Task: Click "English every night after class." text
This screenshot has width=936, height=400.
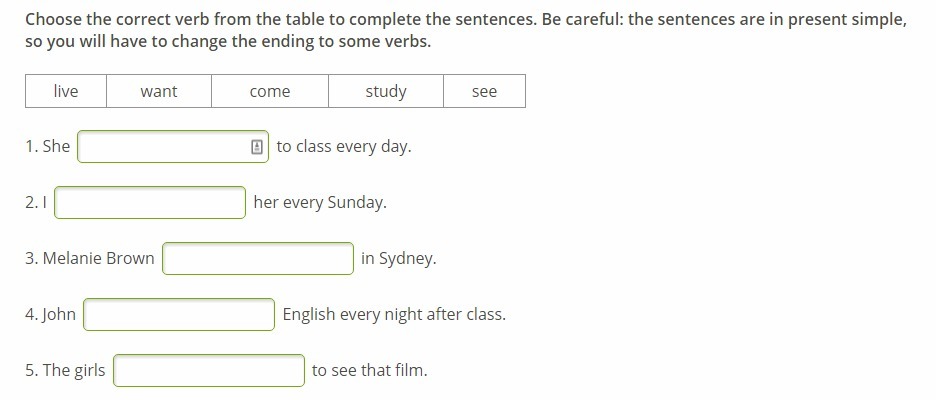Action: (x=394, y=315)
